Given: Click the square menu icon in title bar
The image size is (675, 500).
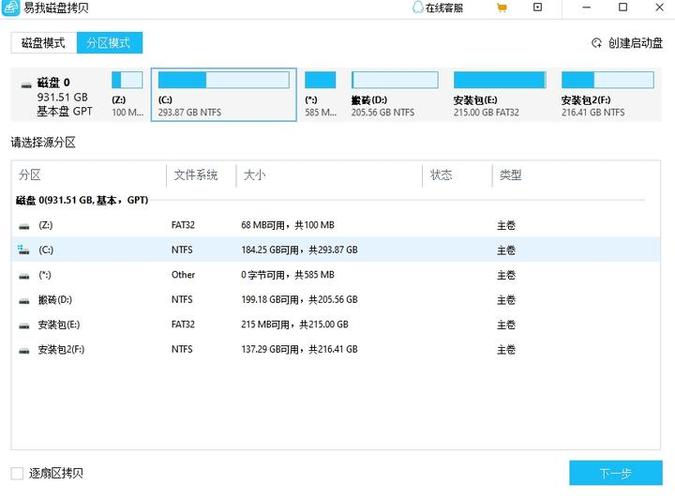Looking at the screenshot, I should [538, 7].
